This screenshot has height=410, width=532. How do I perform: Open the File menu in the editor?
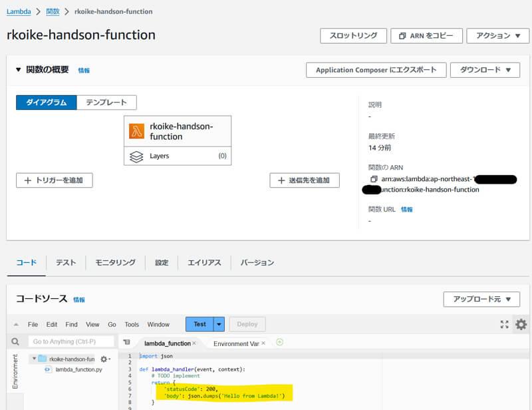33,324
